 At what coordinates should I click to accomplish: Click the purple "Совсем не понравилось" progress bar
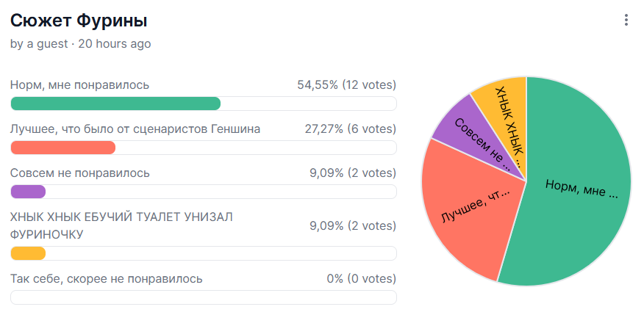click(x=29, y=192)
